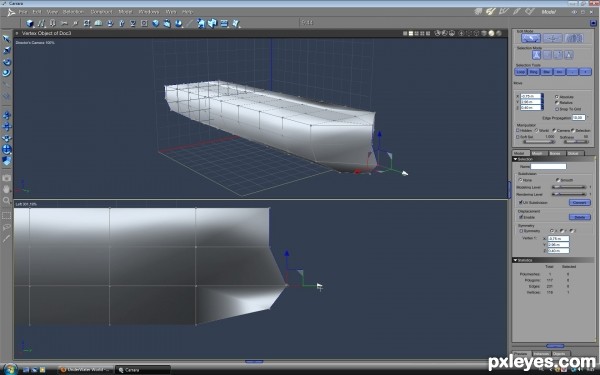Click the minus selection button

(572, 72)
